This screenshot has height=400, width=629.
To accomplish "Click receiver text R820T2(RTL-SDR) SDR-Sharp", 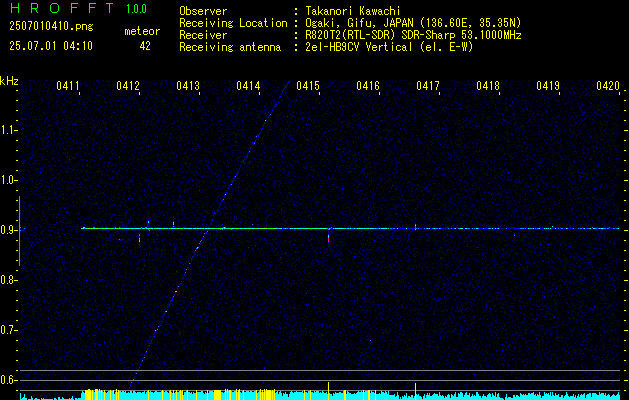I will click(x=382, y=35).
